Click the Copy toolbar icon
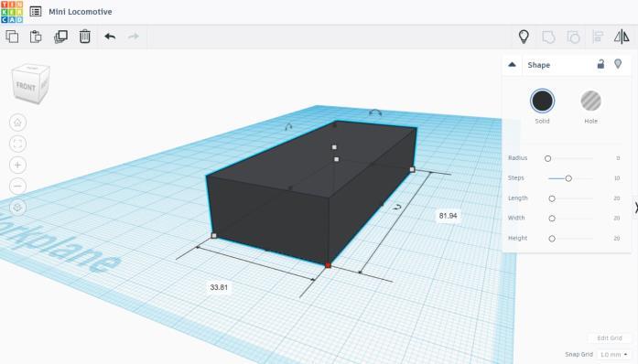This screenshot has height=364, width=638. pyautogui.click(x=12, y=37)
